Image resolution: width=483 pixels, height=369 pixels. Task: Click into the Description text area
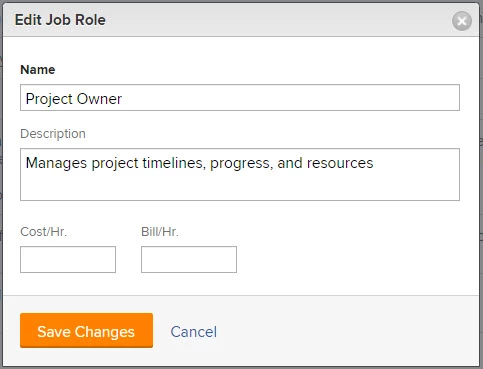240,174
